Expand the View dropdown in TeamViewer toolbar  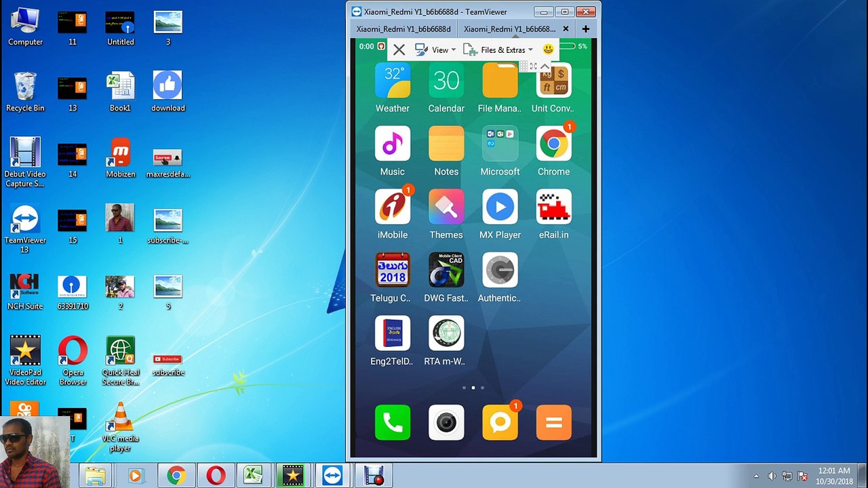click(x=435, y=49)
